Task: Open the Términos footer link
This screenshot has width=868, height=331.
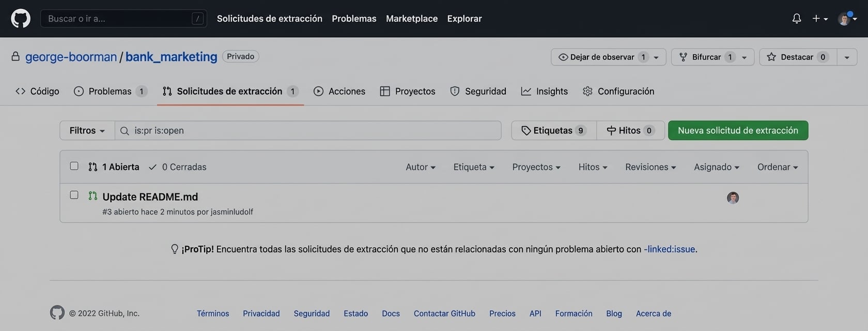Action: pos(213,313)
